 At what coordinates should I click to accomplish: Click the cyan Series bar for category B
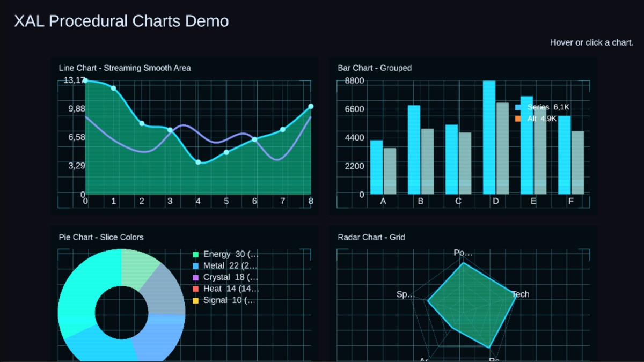click(414, 150)
